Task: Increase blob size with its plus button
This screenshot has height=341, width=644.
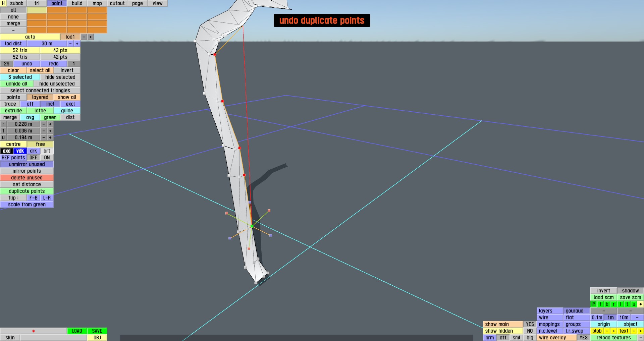Action: (614, 331)
